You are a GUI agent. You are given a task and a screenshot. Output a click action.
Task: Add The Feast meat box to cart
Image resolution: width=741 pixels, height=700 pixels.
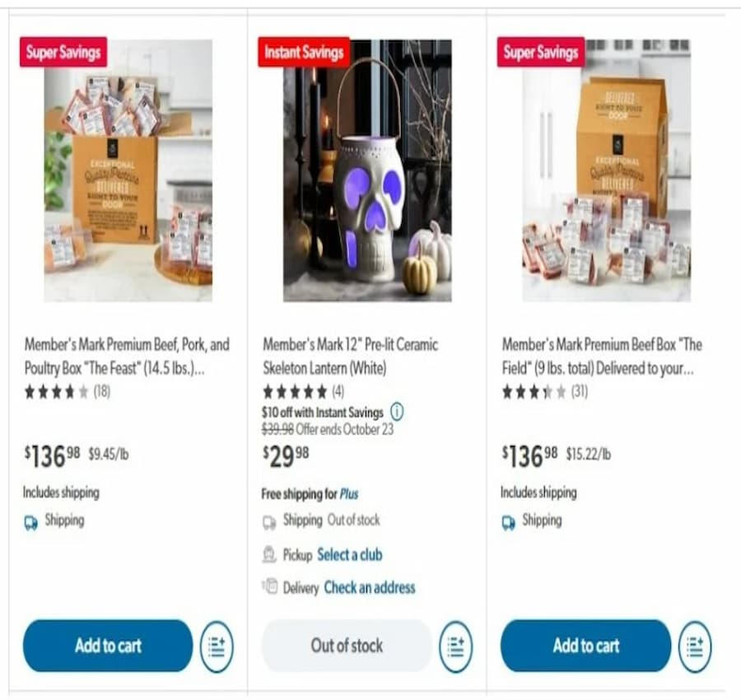point(108,646)
